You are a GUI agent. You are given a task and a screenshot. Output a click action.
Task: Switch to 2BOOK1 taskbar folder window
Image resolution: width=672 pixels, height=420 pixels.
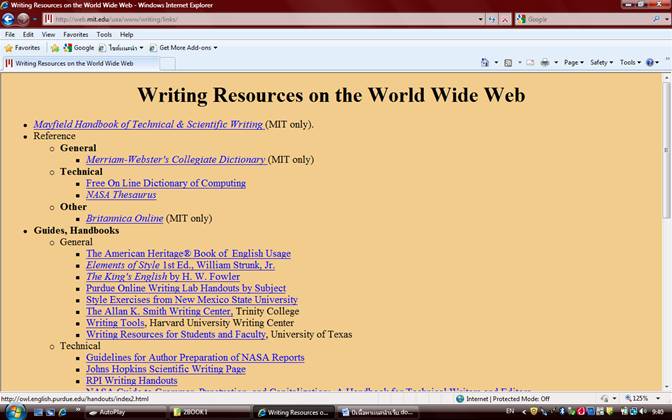[x=208, y=412]
